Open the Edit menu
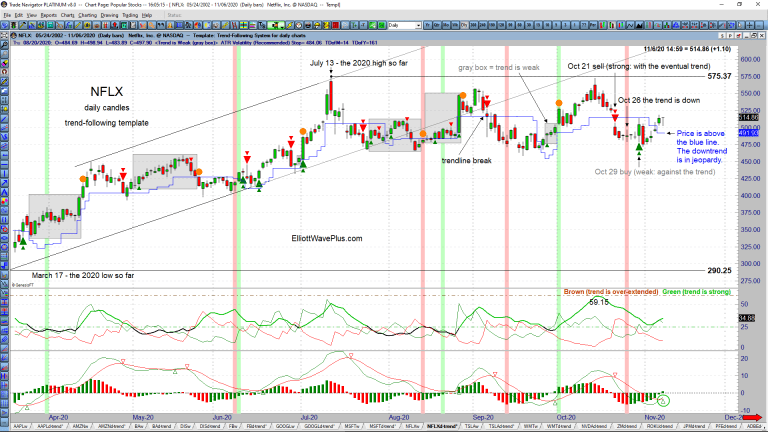This screenshot has height=432, width=768. pyautogui.click(x=19, y=15)
